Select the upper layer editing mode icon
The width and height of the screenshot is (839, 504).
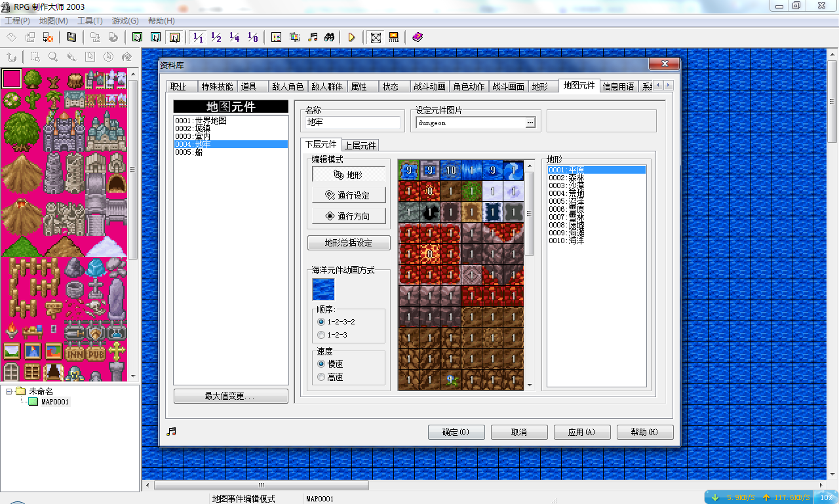pyautogui.click(x=155, y=37)
